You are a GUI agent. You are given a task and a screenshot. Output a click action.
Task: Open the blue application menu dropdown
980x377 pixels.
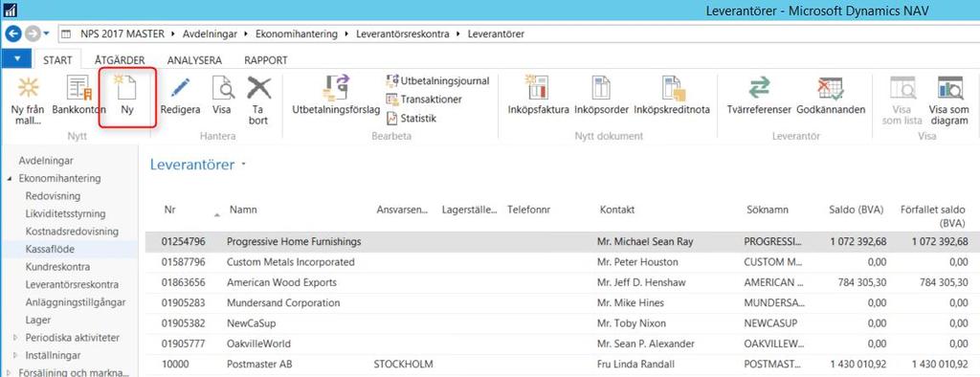(17, 58)
